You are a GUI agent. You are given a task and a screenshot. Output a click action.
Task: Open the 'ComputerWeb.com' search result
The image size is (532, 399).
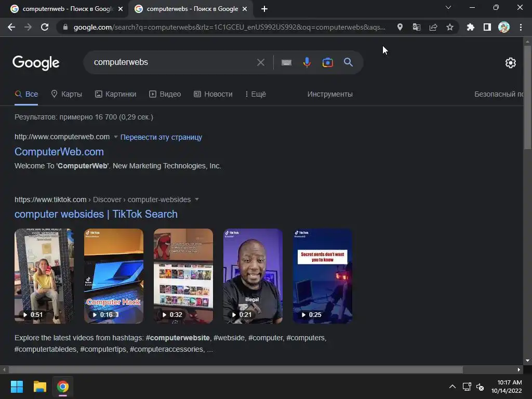[59, 152]
